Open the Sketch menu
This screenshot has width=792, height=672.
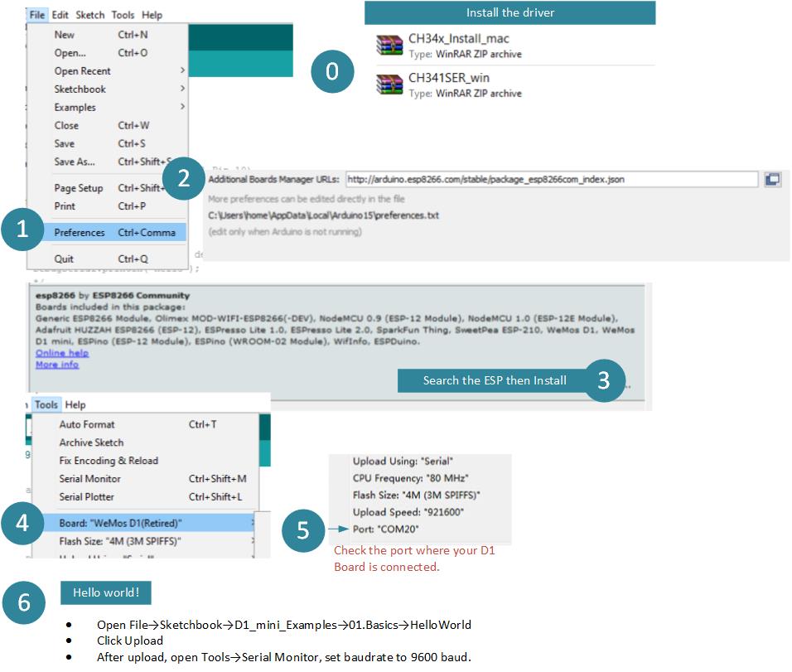(90, 15)
